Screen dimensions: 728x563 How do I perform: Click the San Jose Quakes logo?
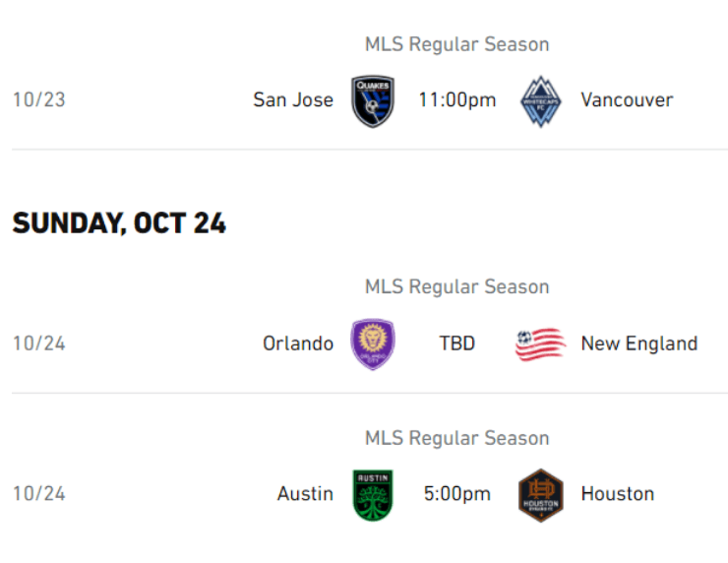pyautogui.click(x=373, y=100)
